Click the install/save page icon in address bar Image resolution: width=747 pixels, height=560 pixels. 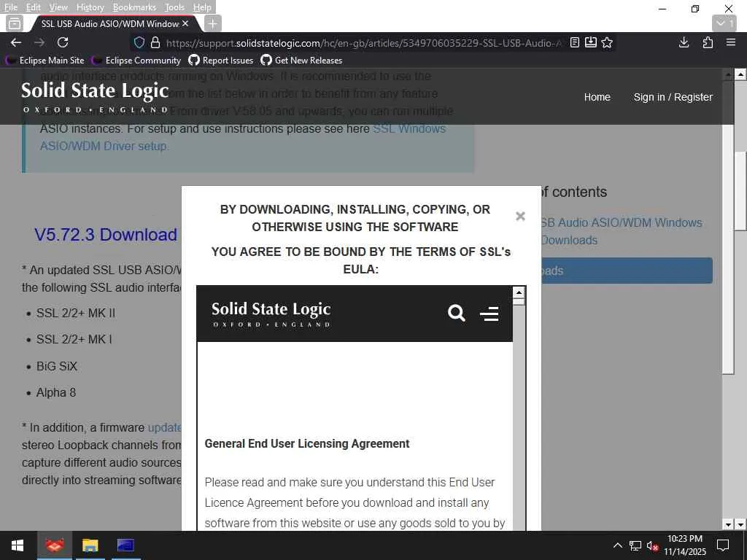point(590,42)
